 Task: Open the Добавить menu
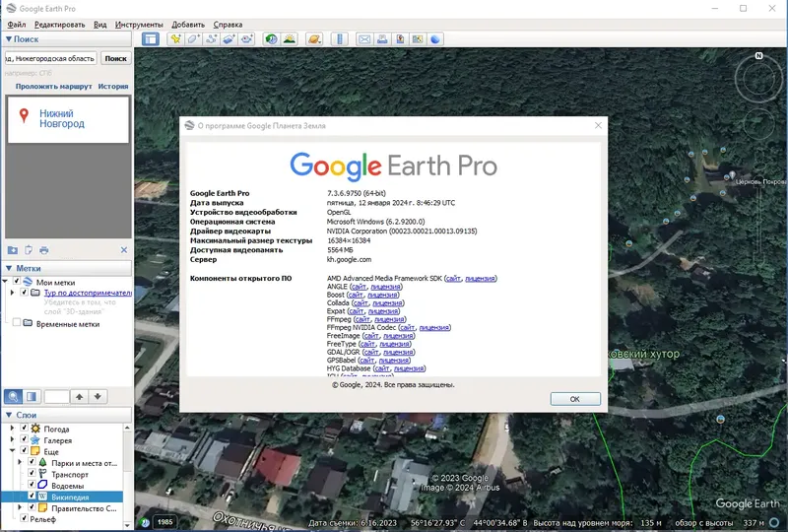(x=188, y=25)
